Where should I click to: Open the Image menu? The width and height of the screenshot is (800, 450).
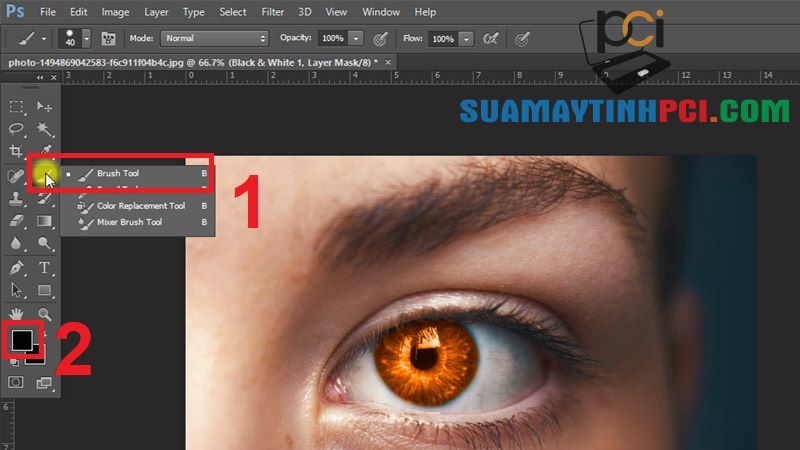[x=115, y=12]
